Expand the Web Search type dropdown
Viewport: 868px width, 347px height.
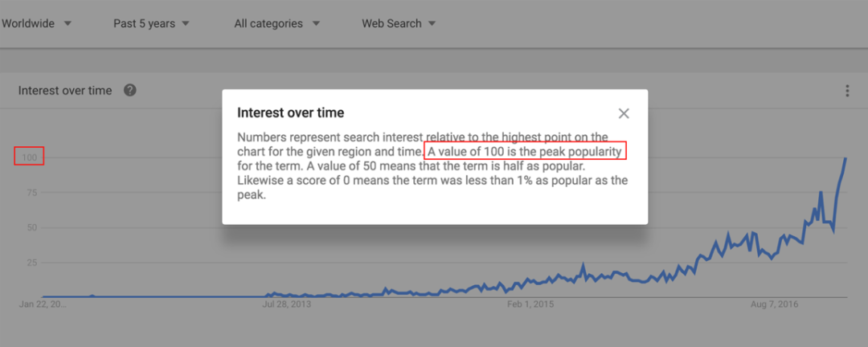point(399,23)
